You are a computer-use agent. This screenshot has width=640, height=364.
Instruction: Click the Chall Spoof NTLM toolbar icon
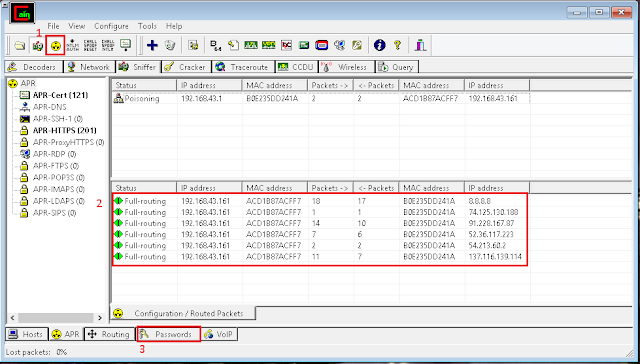point(108,45)
